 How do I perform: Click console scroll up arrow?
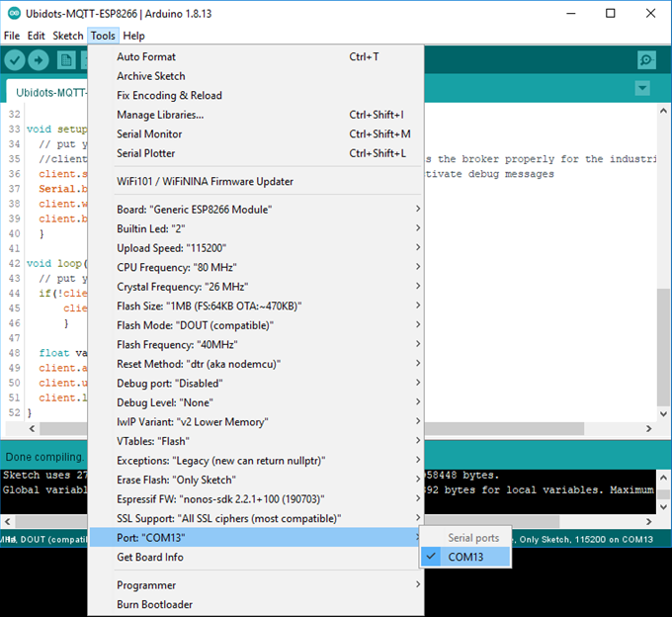coord(663,477)
